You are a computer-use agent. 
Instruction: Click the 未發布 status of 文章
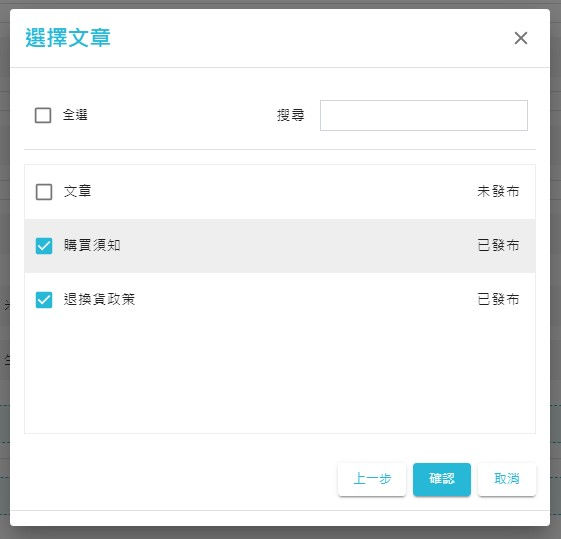(x=498, y=191)
